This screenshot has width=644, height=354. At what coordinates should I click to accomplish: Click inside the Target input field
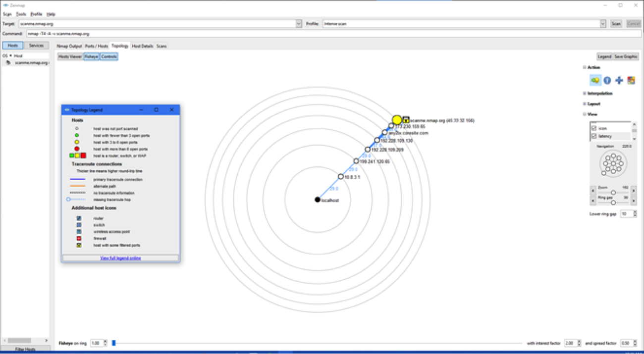point(157,24)
